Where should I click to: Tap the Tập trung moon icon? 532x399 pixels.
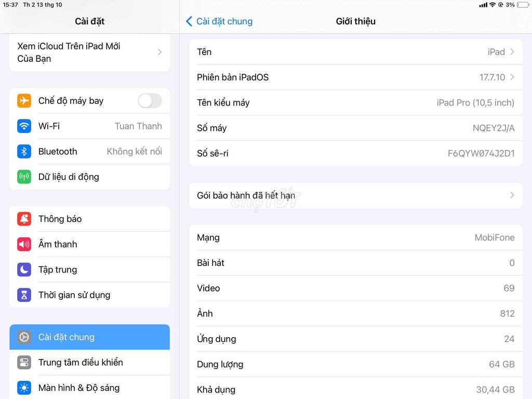(24, 270)
